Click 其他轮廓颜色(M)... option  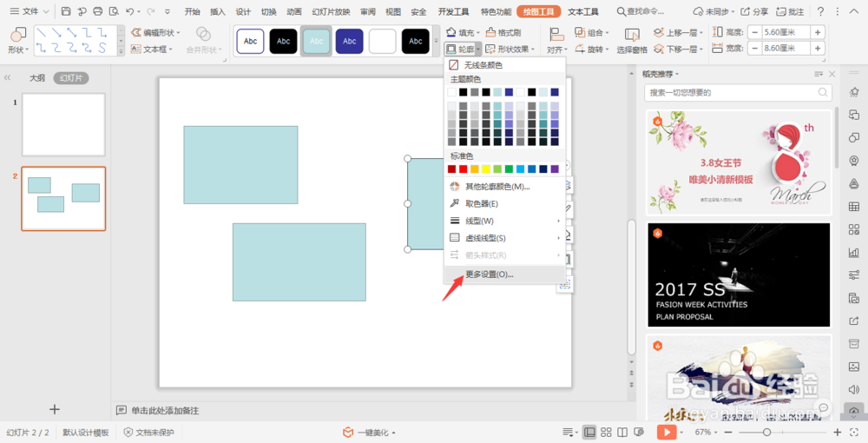pos(505,187)
